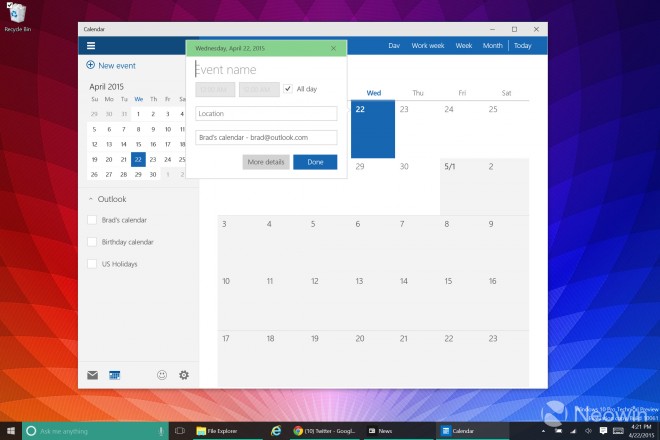Click the More details button
The image size is (660, 440).
pos(265,162)
